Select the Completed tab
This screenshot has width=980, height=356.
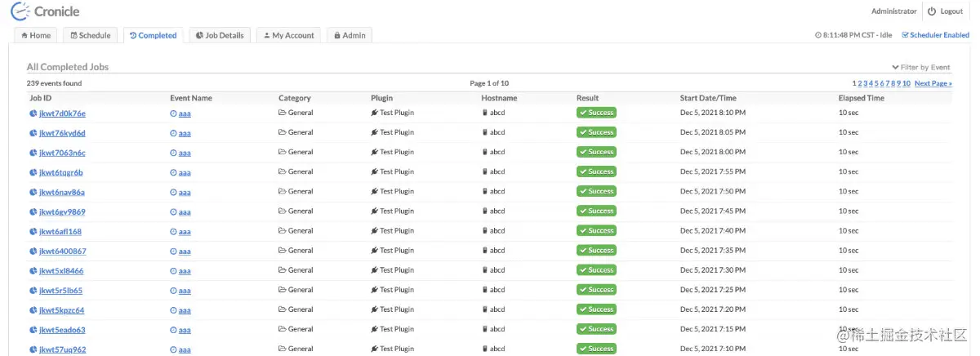[x=154, y=35]
